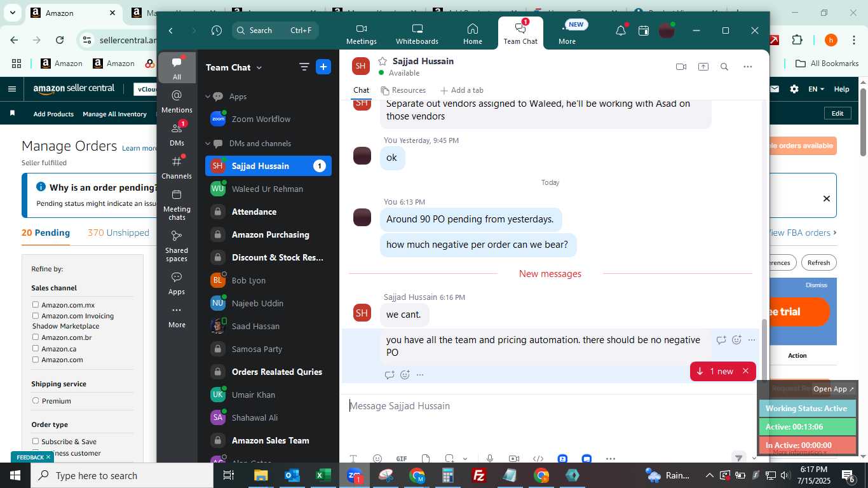
Task: Click the new chat plus button
Action: point(323,67)
